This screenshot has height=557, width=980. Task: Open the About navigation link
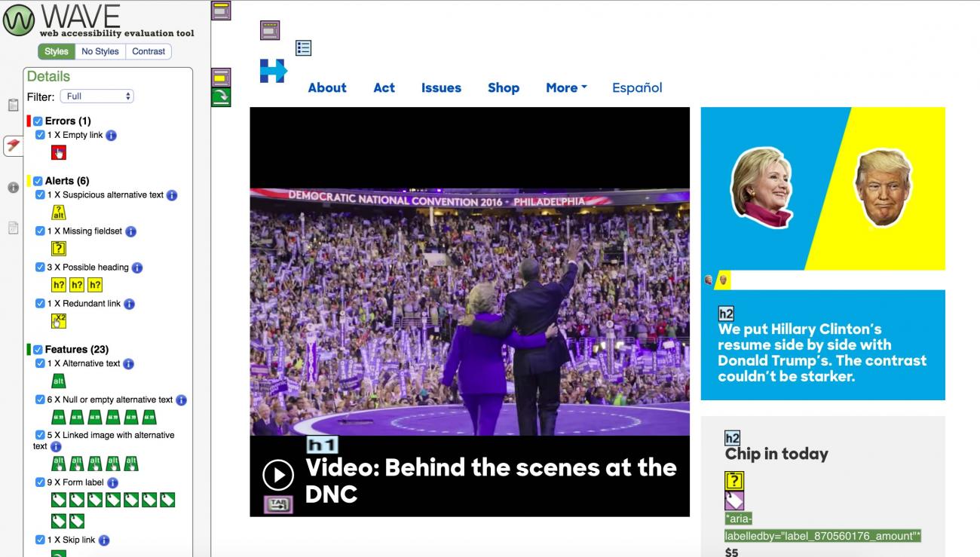[x=327, y=87]
